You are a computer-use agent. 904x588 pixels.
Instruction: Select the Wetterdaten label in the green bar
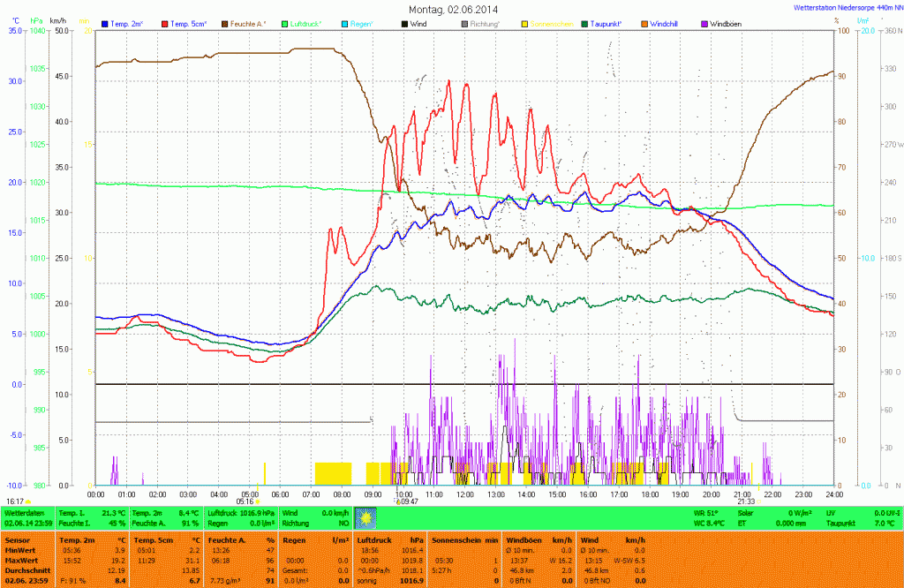pos(24,512)
